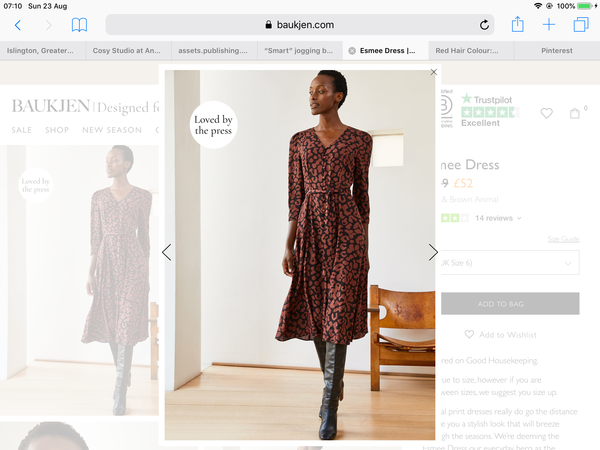The height and width of the screenshot is (450, 600).
Task: Click the ADD TO BAG button
Action: point(510,304)
